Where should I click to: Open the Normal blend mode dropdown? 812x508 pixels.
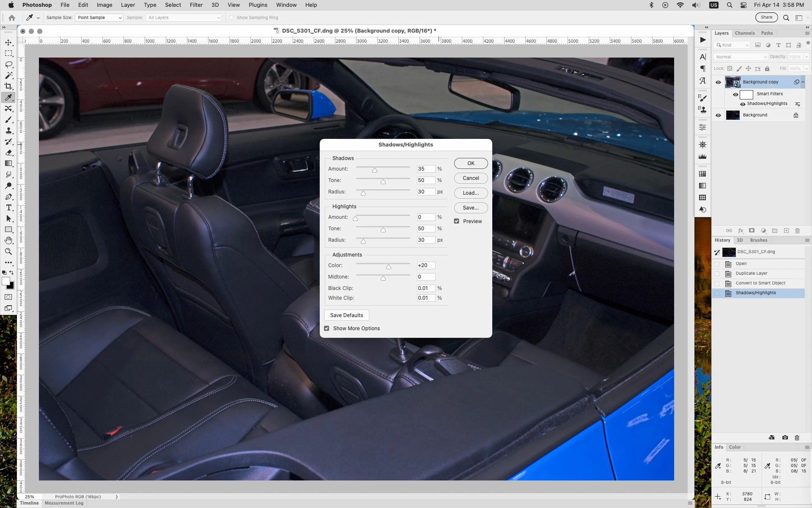coord(740,57)
